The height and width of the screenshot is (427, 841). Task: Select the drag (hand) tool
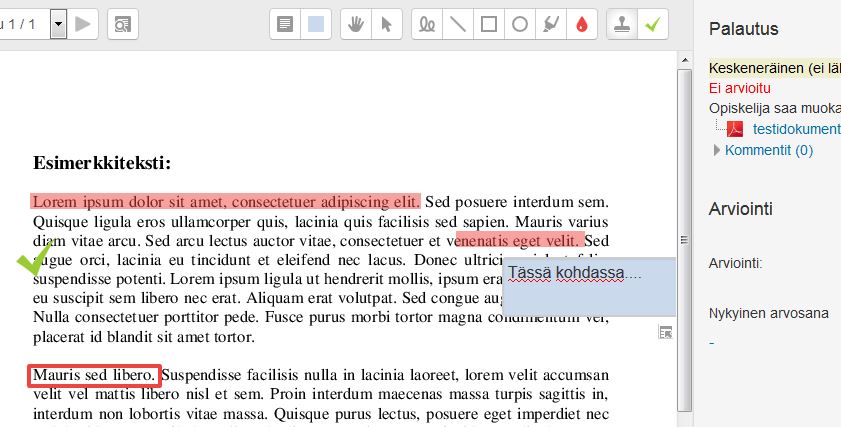pos(356,24)
